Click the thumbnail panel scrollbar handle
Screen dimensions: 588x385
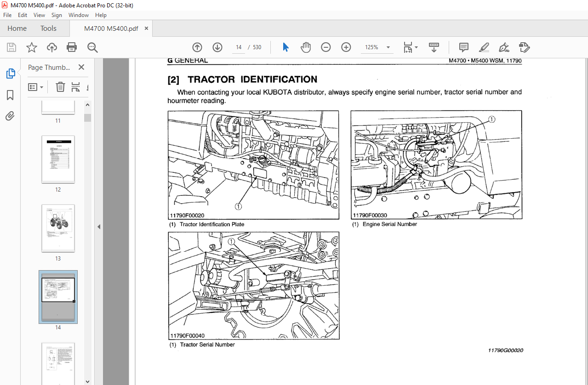87,118
